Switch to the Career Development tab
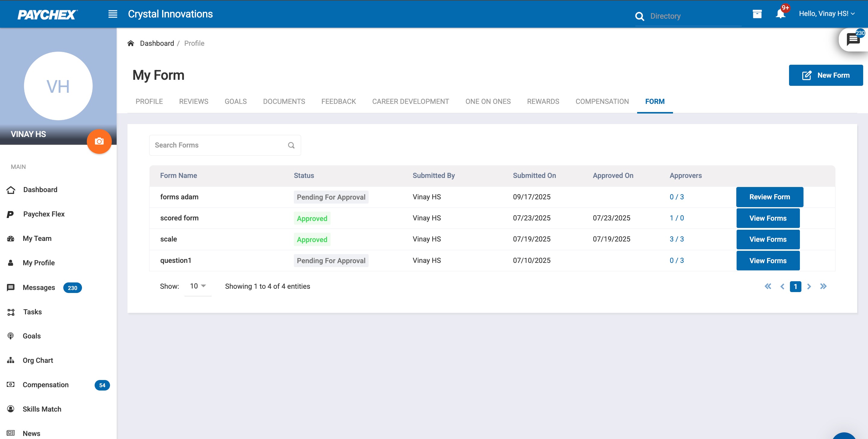This screenshot has width=868, height=439. [410, 101]
